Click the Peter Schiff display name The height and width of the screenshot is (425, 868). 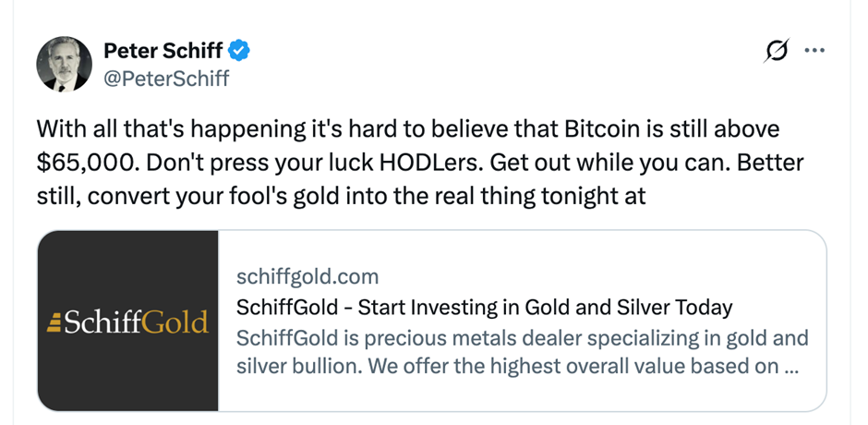(x=163, y=51)
